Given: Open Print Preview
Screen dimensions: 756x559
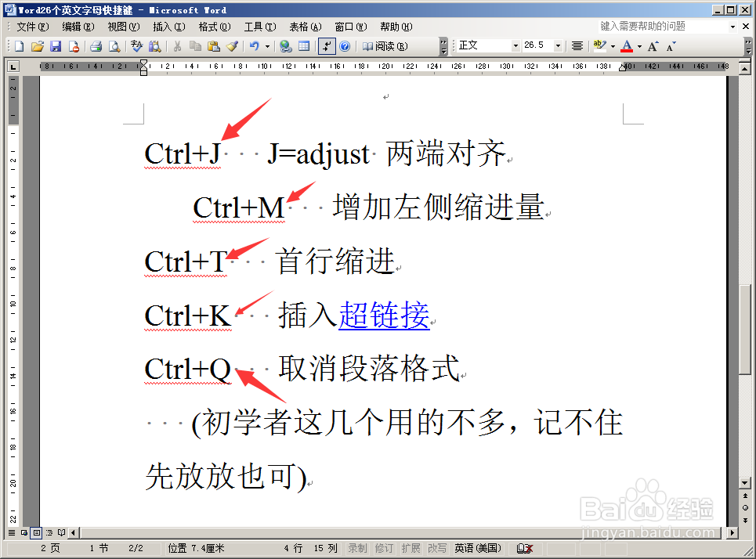Looking at the screenshot, I should [x=114, y=45].
